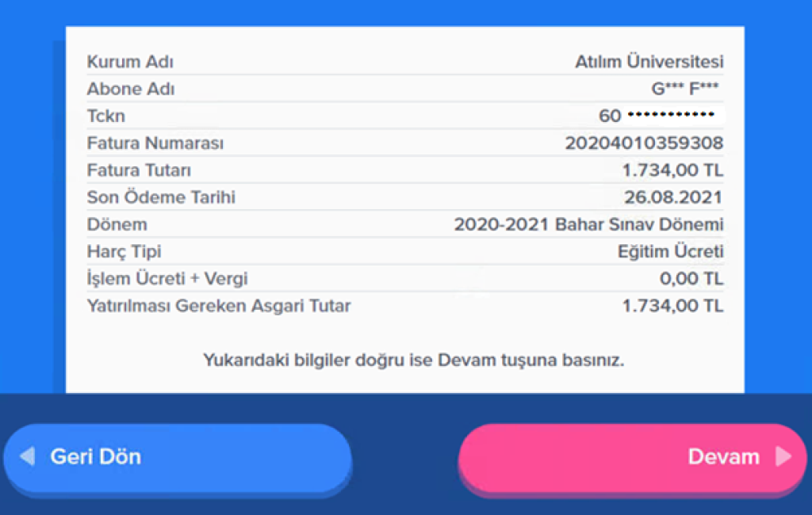The width and height of the screenshot is (812, 515).
Task: Click the masked subscriber name G*** F***
Action: point(685,89)
